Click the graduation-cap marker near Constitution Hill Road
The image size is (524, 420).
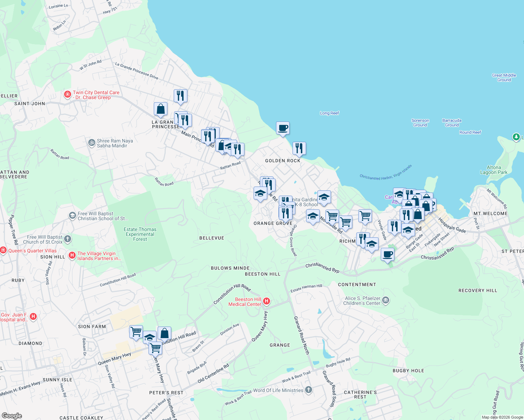click(150, 337)
